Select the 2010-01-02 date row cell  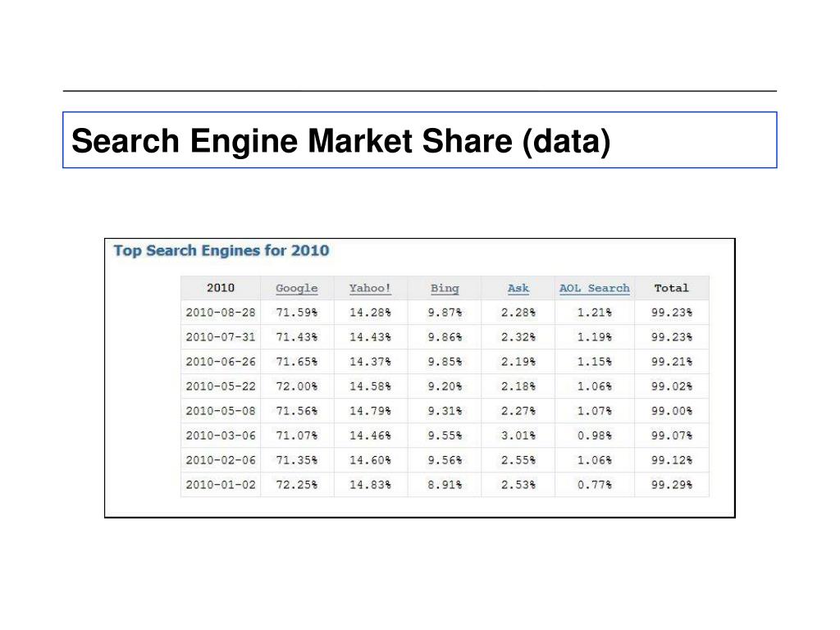click(x=221, y=485)
